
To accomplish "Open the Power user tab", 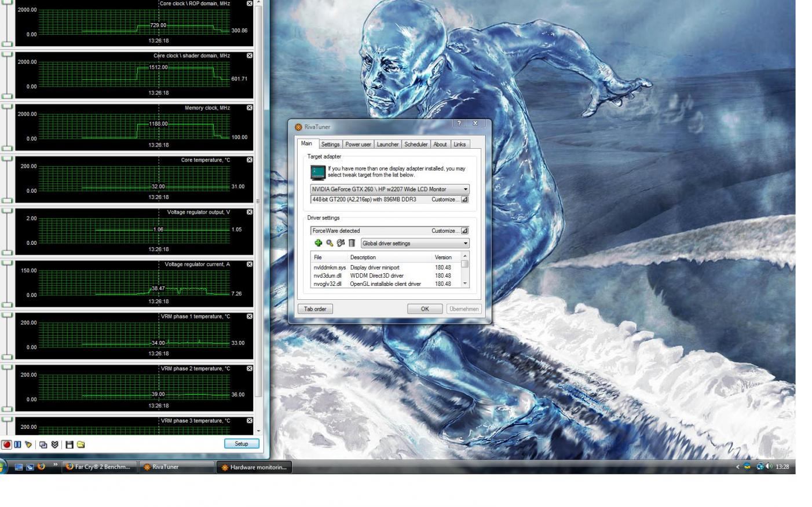I will (x=358, y=144).
